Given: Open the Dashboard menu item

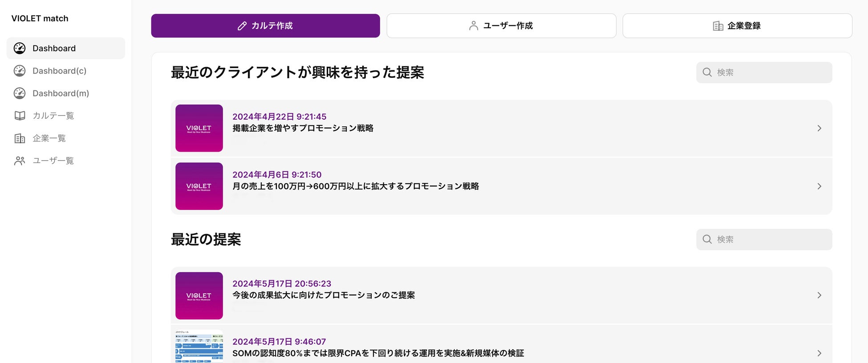Looking at the screenshot, I should pyautogui.click(x=66, y=48).
